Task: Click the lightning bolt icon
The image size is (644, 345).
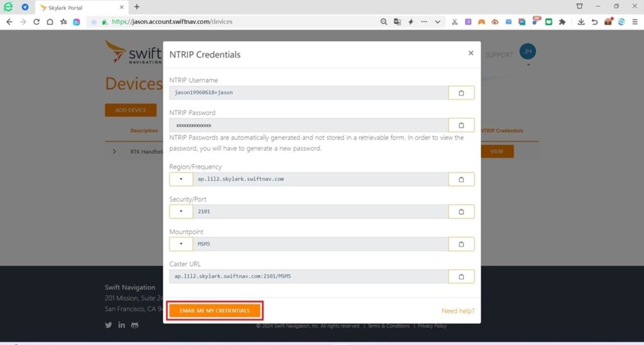Action: [411, 22]
